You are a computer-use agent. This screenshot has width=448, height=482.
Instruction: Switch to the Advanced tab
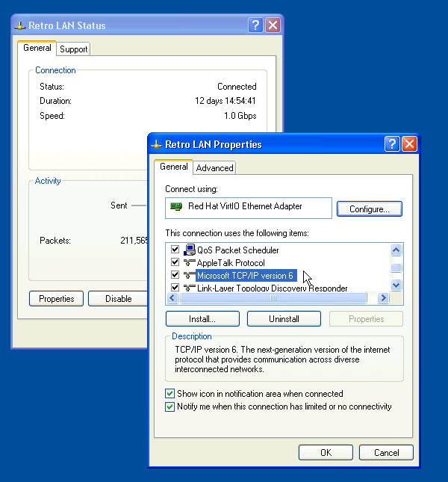tap(215, 168)
